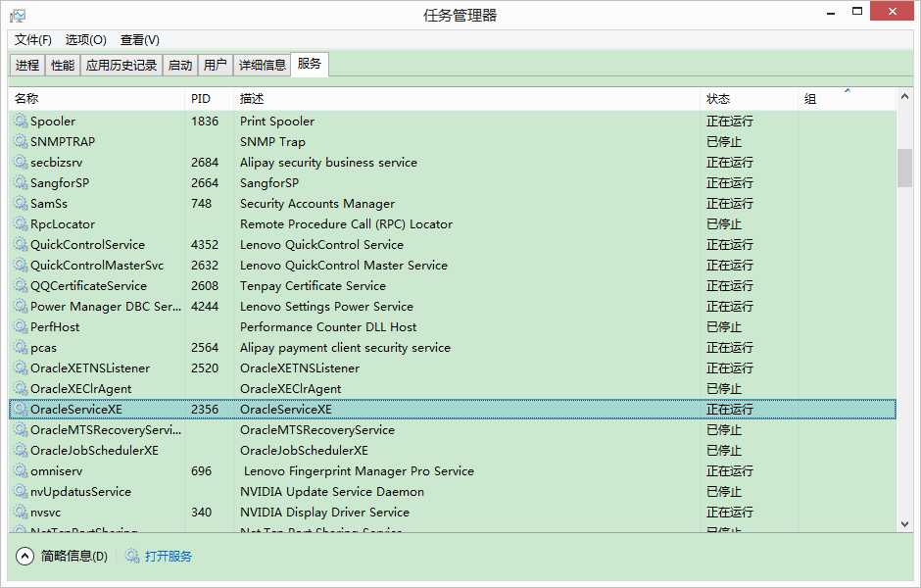The image size is (921, 588).
Task: Click the gear icon beside Spooler
Action: 22,121
